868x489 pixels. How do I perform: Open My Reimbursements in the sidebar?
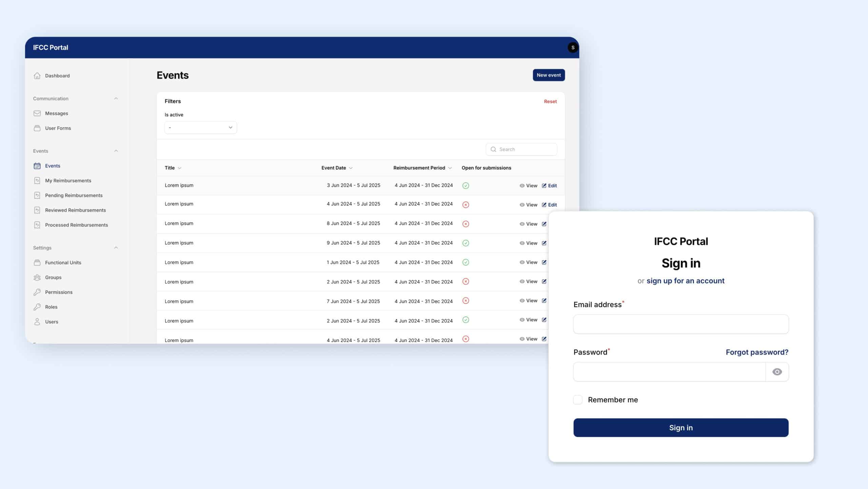[x=68, y=180]
